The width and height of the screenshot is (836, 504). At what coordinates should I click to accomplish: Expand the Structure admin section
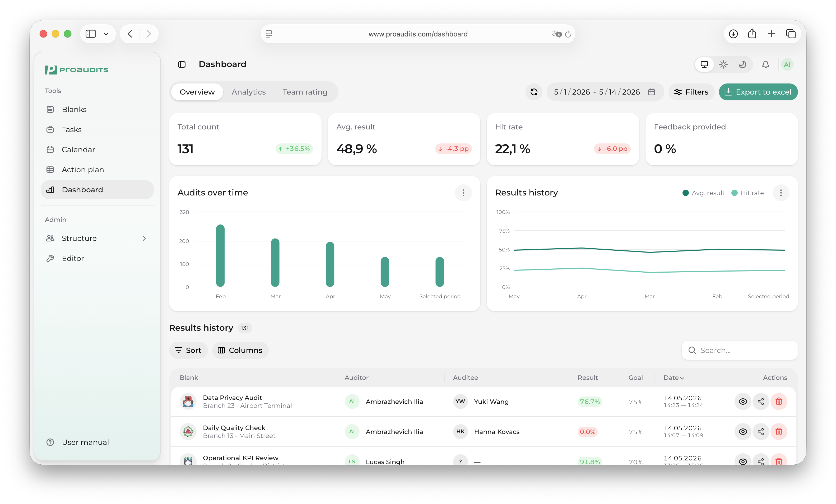(x=97, y=239)
